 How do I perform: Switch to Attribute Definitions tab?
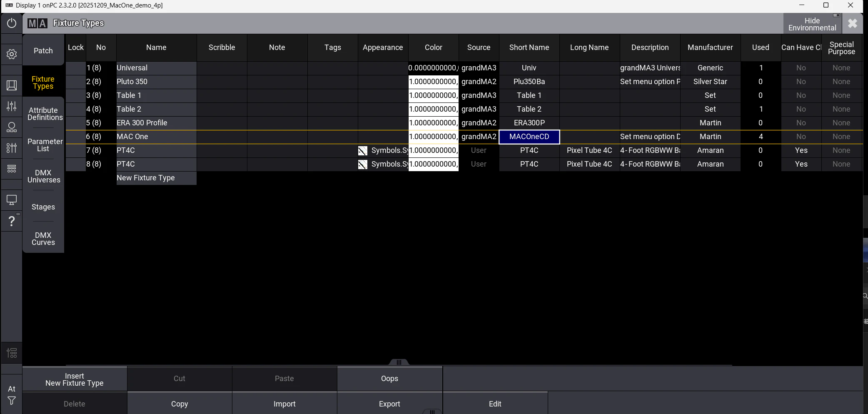43,114
